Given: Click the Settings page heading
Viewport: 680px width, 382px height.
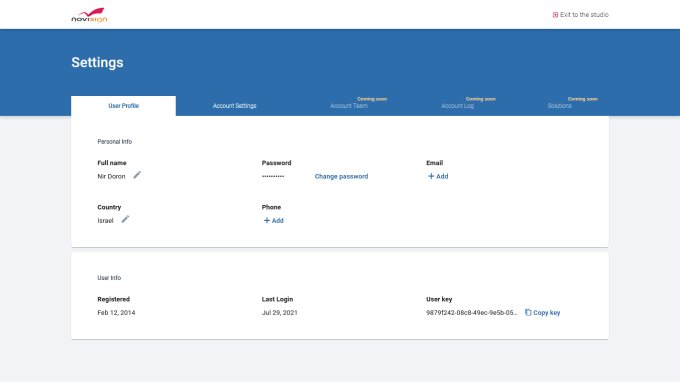Looking at the screenshot, I should point(97,62).
